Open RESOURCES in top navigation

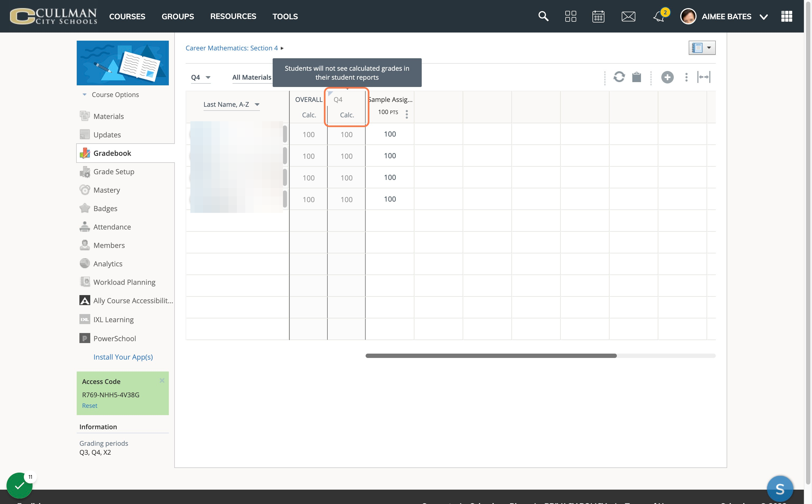[233, 16]
